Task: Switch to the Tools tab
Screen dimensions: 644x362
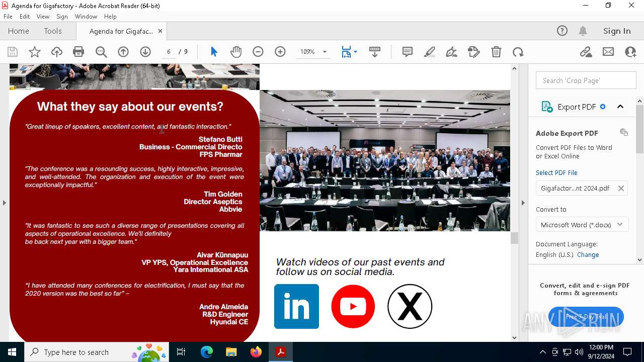Action: (x=53, y=31)
